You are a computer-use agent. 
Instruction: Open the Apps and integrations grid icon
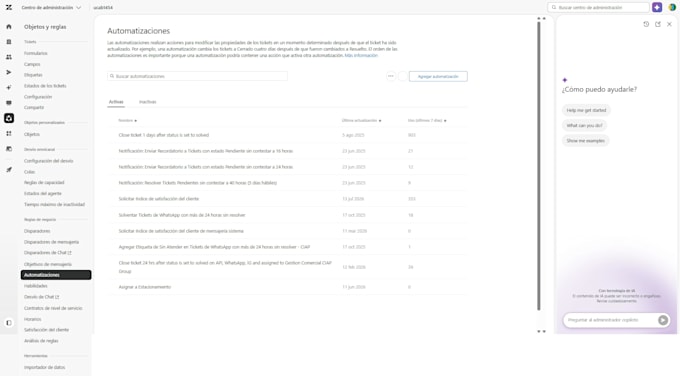click(x=9, y=134)
